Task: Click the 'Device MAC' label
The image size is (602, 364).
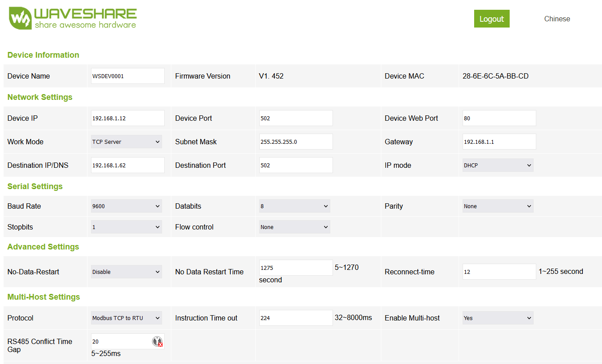Action: (x=404, y=76)
